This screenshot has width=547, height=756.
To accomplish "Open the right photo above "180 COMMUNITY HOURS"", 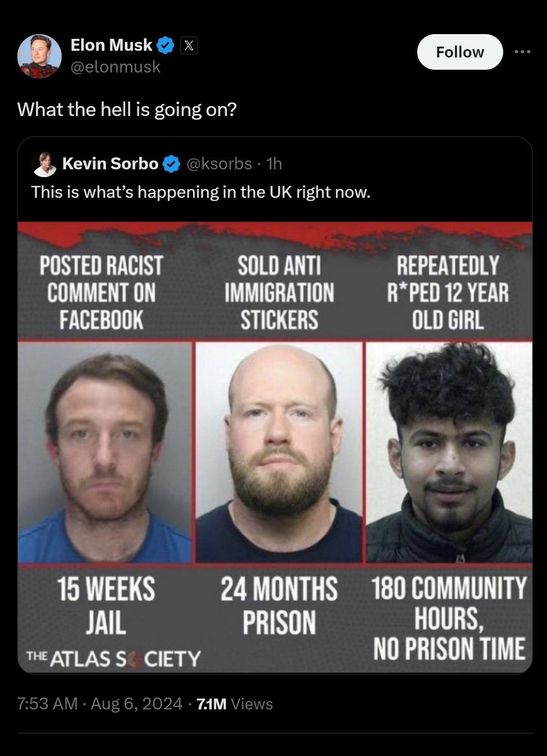I will (x=449, y=453).
